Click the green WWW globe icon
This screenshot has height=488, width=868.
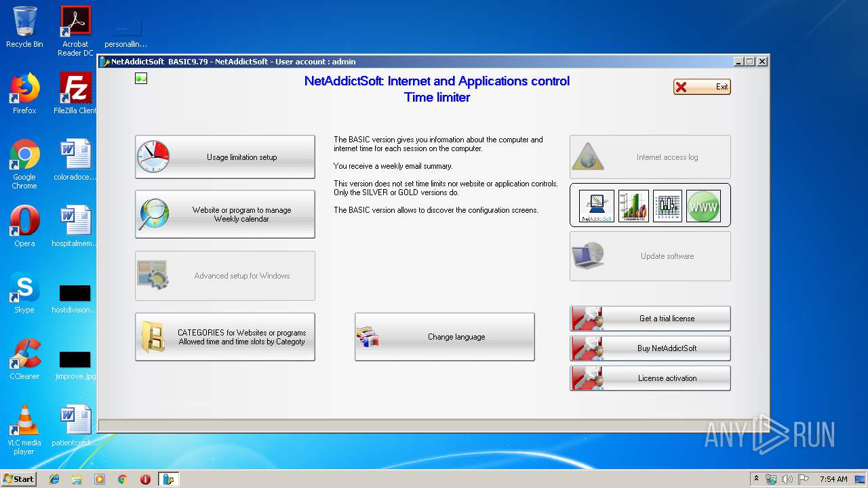[x=703, y=205]
